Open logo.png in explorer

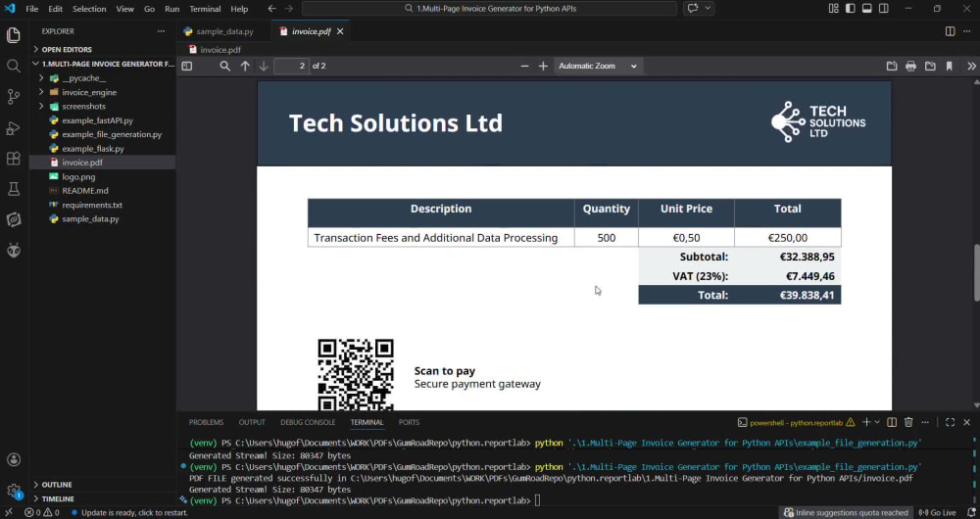tap(78, 176)
